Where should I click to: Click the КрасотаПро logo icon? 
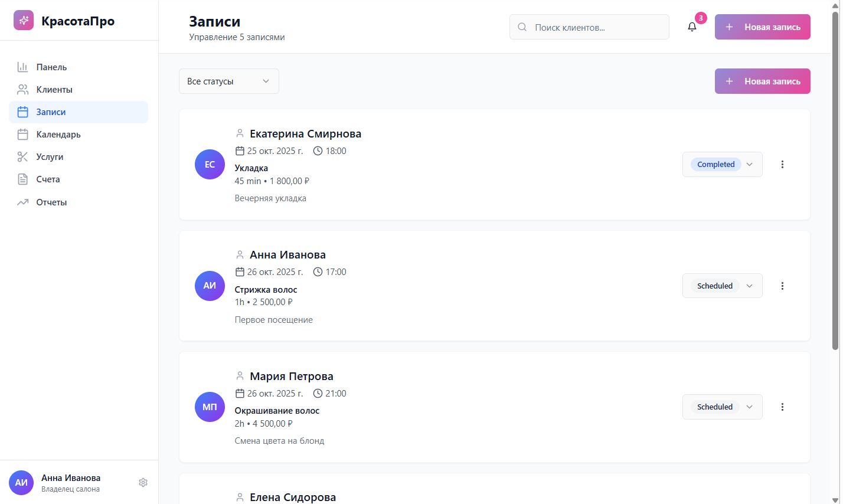pyautogui.click(x=24, y=21)
